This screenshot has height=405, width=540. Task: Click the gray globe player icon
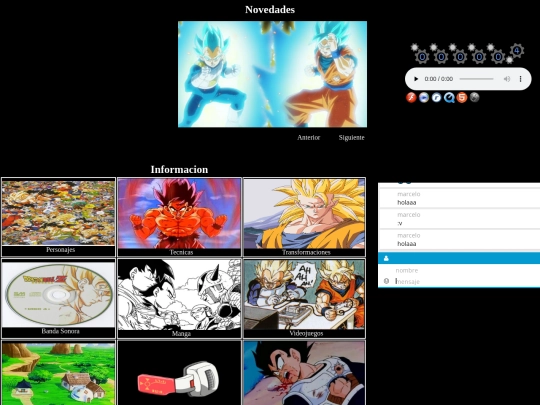475,97
